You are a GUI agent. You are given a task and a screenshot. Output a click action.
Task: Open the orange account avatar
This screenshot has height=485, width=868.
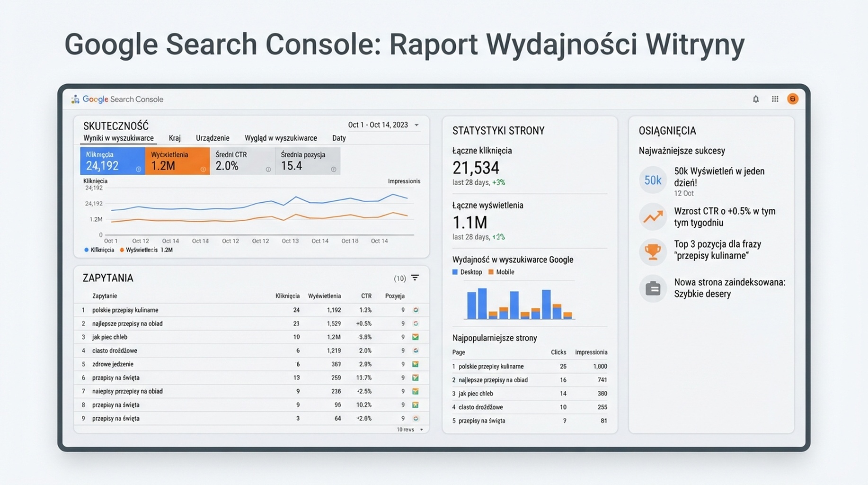pyautogui.click(x=793, y=99)
